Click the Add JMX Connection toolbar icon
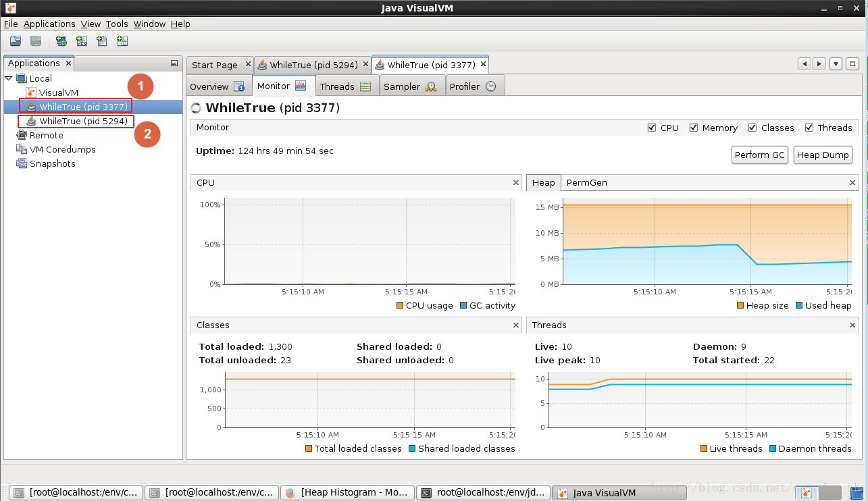Viewport: 868px width, 501px height. (82, 41)
